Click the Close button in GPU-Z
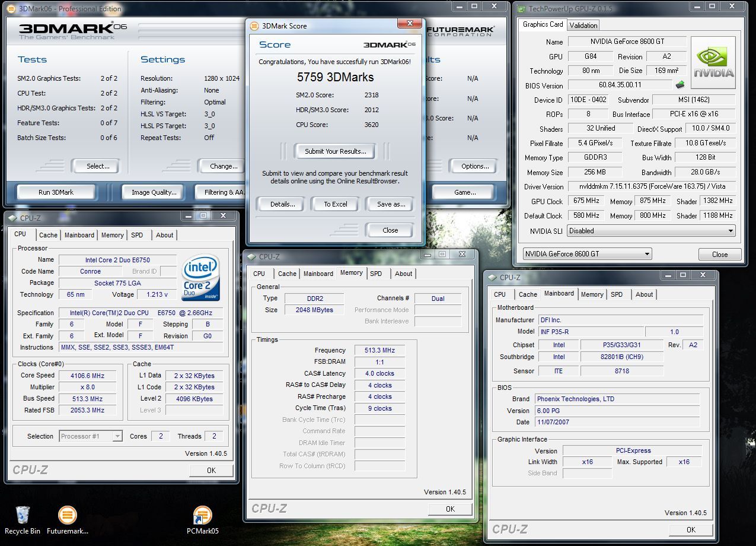 coord(720,254)
